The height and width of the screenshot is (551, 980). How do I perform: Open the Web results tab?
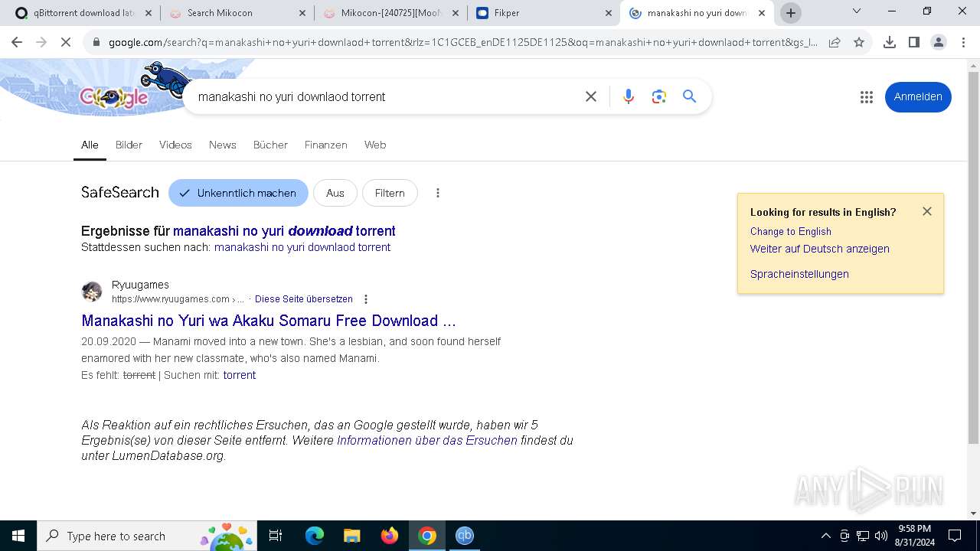point(375,145)
